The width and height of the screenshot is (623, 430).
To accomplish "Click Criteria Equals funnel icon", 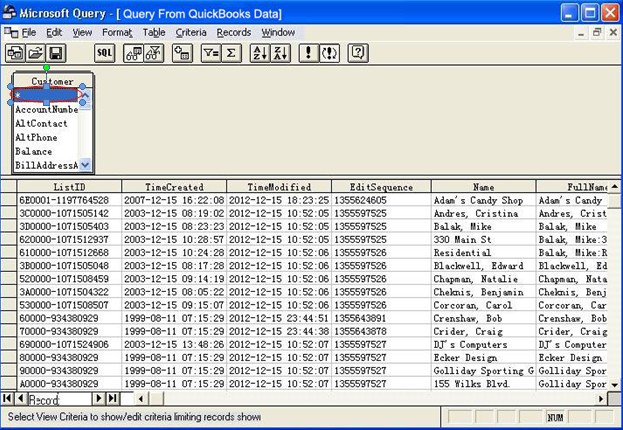I will [x=211, y=53].
